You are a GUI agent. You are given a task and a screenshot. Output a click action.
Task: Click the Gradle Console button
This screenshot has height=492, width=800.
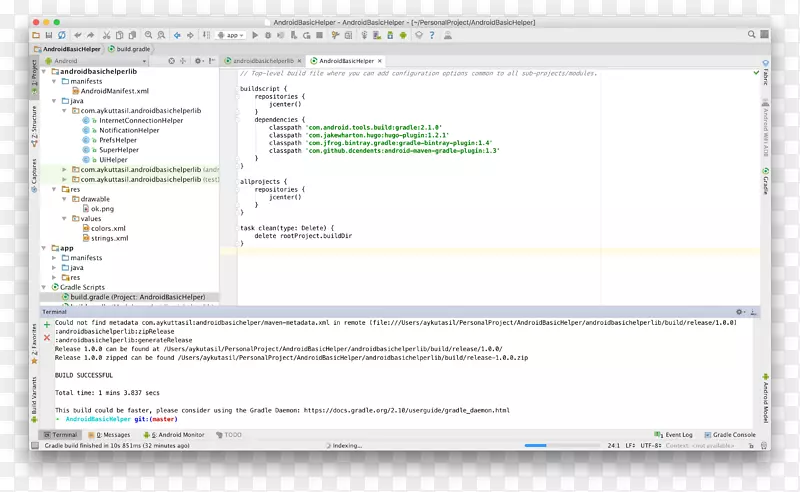tap(732, 435)
